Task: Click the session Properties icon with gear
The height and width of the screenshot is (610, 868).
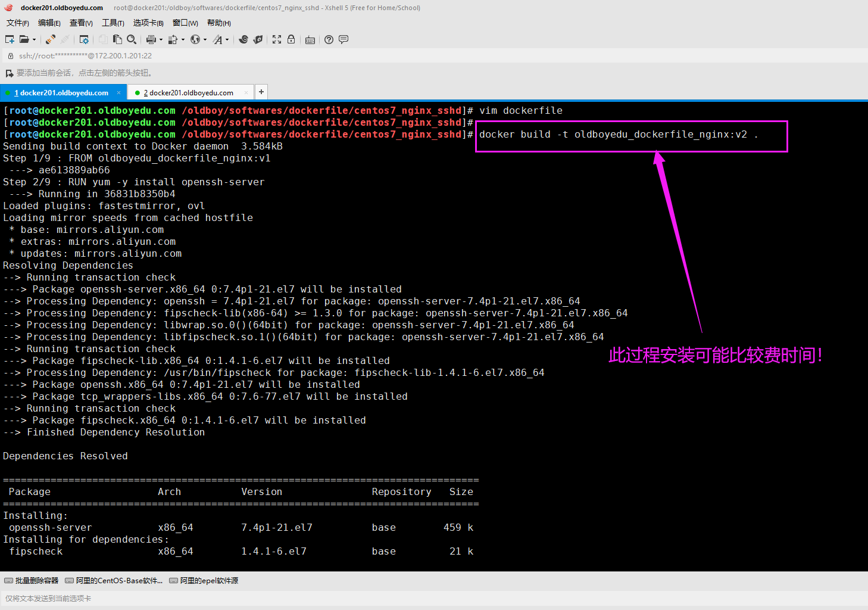Action: [x=84, y=39]
